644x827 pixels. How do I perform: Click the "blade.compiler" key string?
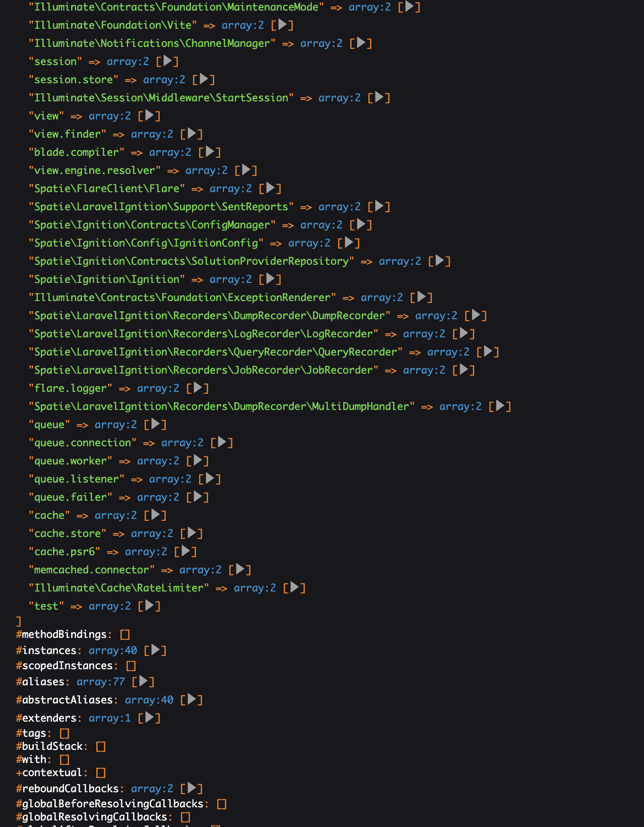point(77,152)
